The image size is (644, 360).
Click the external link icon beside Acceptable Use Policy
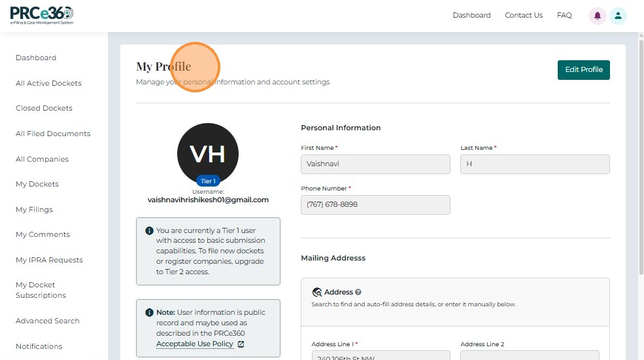click(241, 344)
